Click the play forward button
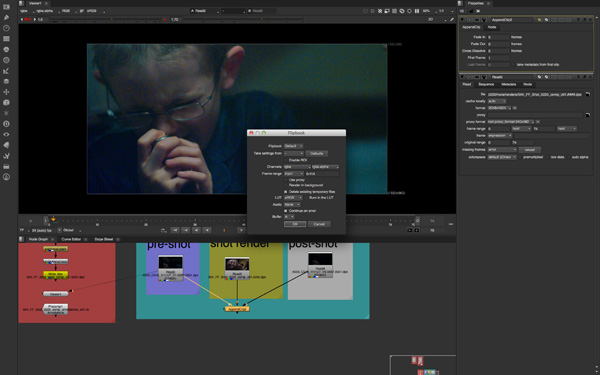This screenshot has width=600, height=375. 241,230
